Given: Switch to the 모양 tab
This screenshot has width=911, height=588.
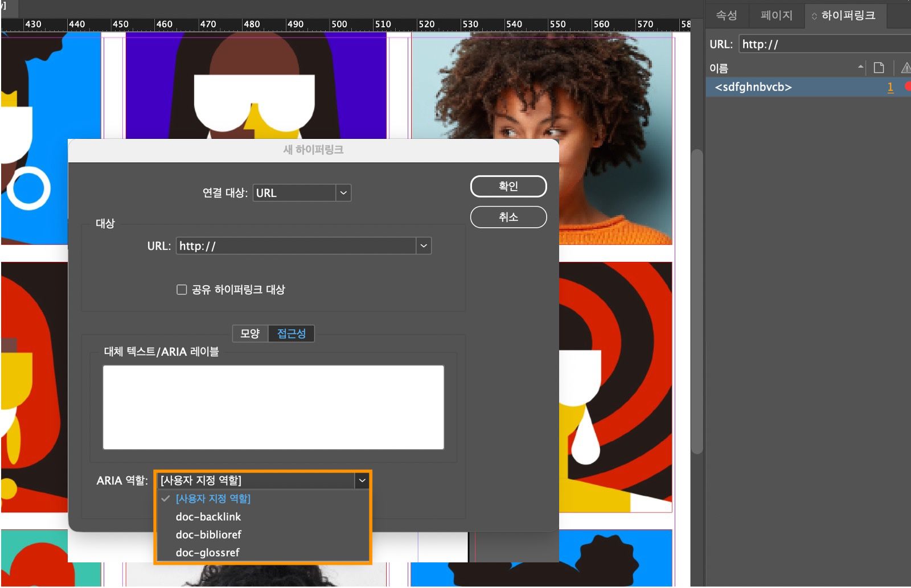Looking at the screenshot, I should [249, 334].
